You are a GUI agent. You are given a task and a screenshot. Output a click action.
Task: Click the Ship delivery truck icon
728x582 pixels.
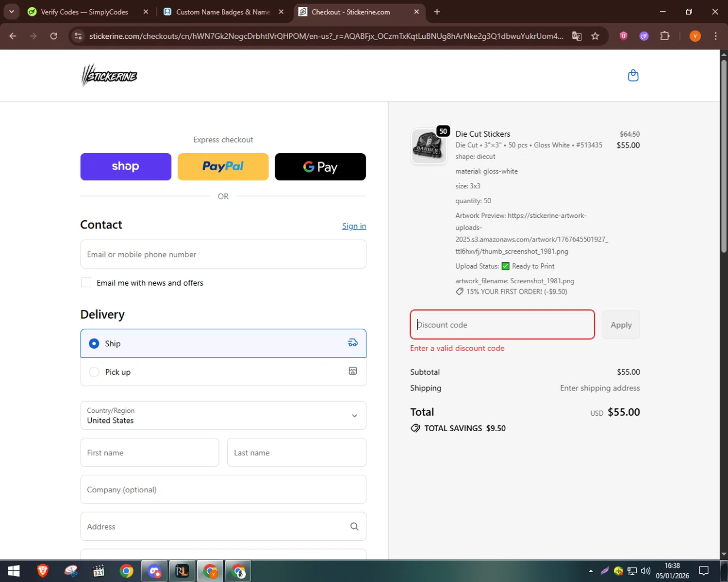tap(353, 343)
